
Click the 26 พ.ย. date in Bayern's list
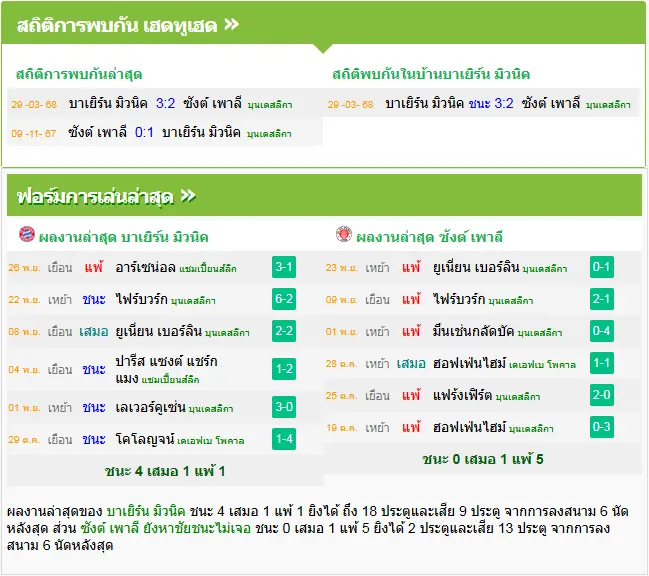pos(24,268)
